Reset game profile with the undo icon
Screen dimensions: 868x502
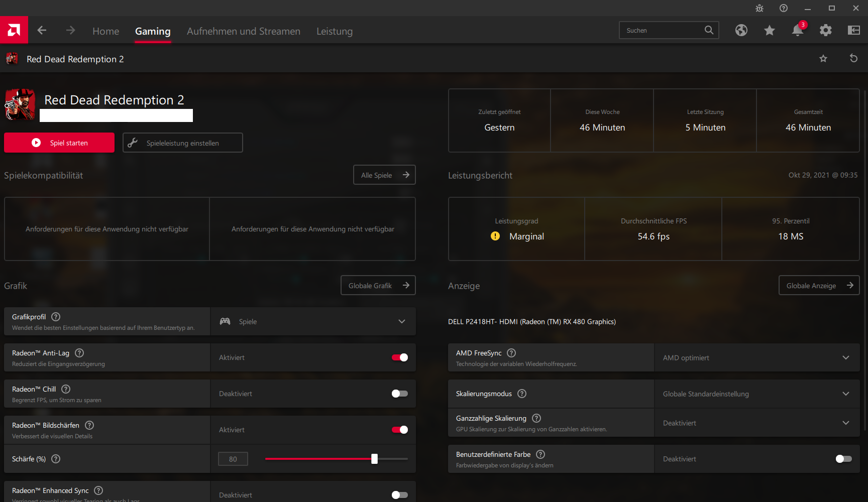coord(853,58)
